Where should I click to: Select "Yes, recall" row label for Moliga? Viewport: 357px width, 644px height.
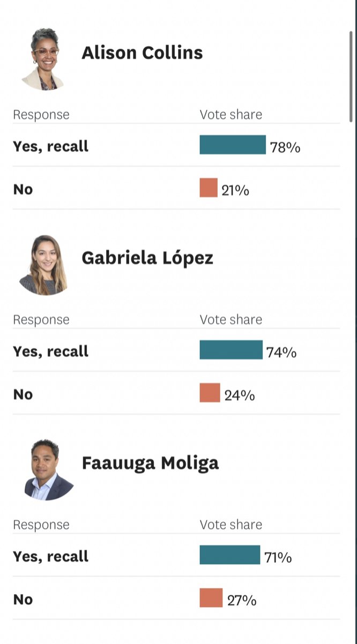51,556
